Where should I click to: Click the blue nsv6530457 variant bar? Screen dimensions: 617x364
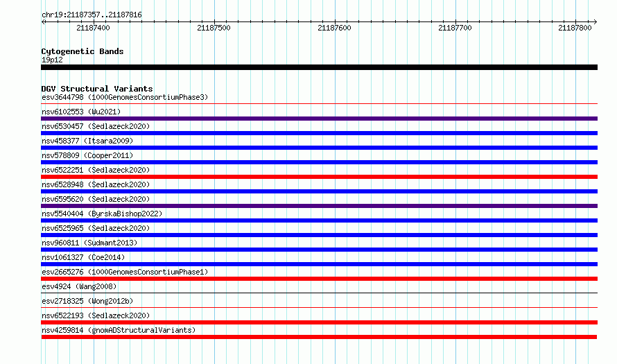tap(319, 133)
